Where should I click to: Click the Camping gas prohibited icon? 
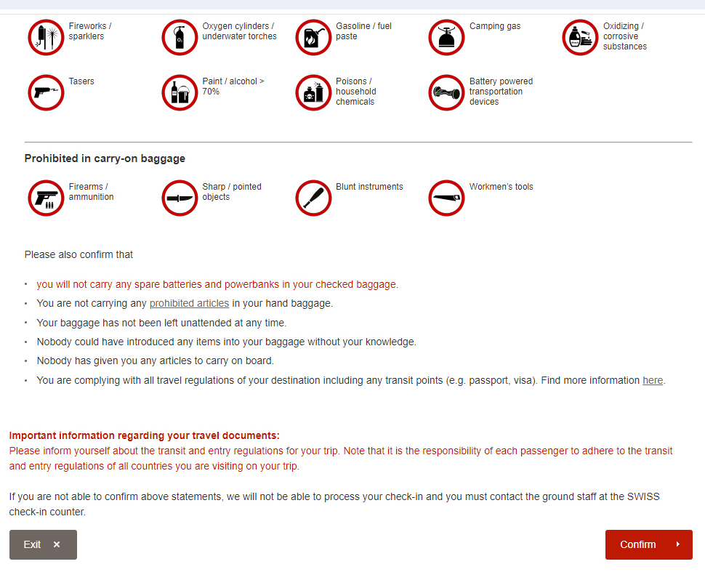tap(446, 37)
